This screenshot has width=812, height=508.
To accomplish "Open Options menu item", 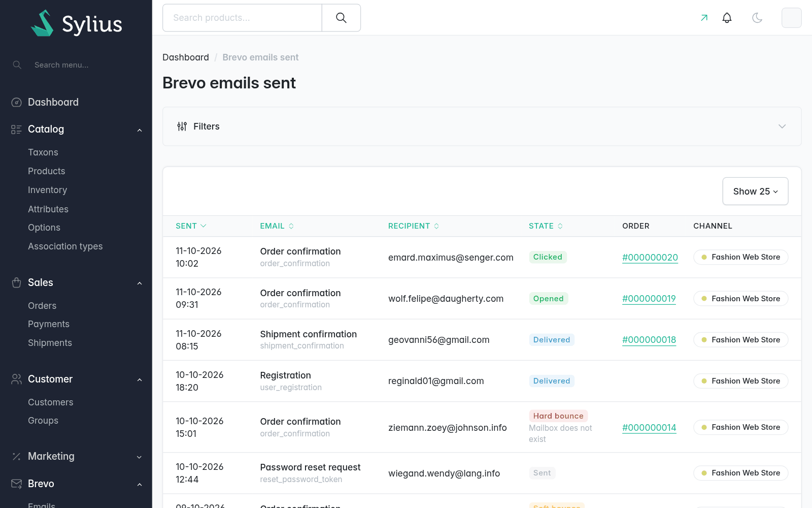I will (44, 228).
